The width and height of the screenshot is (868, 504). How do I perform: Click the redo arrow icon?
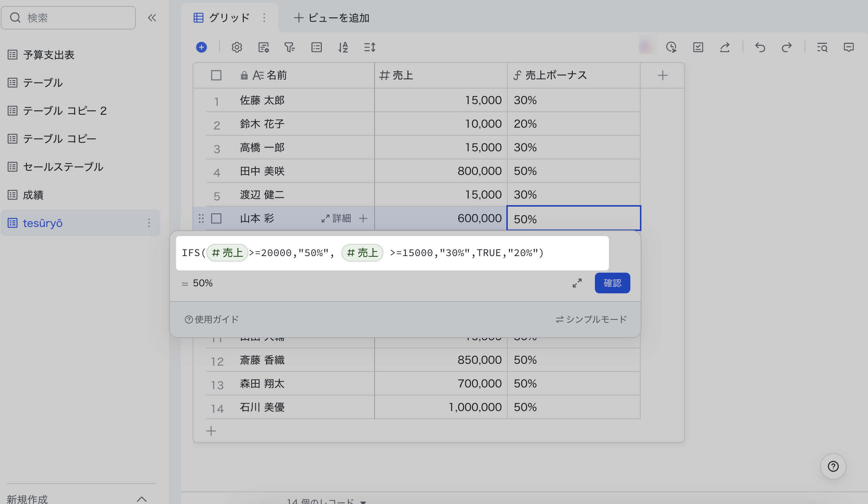(786, 47)
